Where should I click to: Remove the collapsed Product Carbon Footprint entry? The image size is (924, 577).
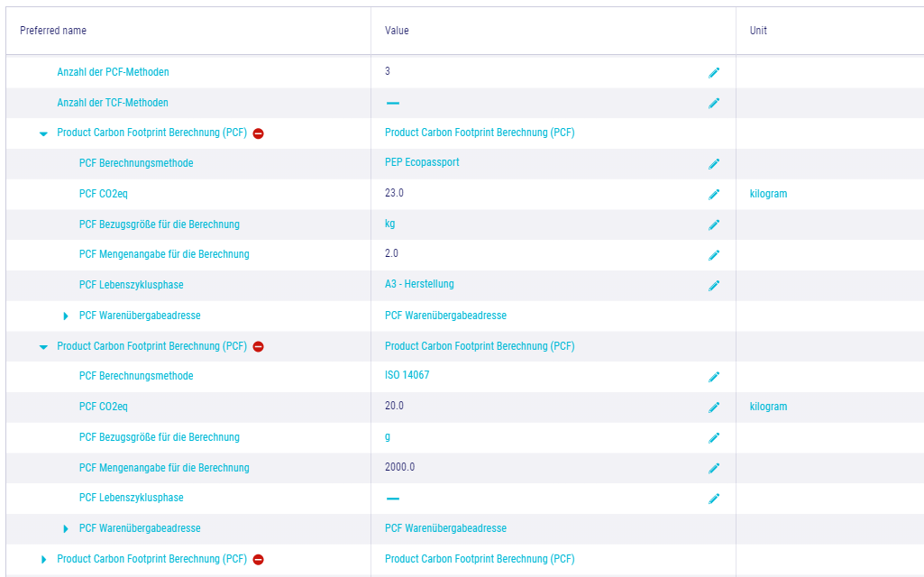pyautogui.click(x=259, y=560)
